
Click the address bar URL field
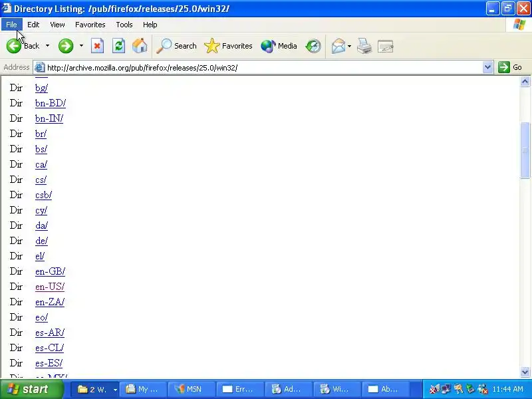click(x=264, y=68)
